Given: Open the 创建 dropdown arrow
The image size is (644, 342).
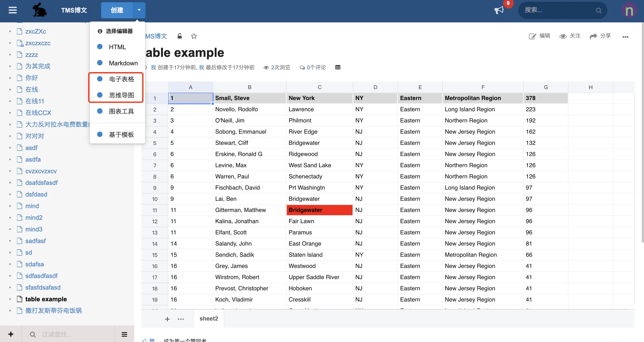Looking at the screenshot, I should pos(139,10).
